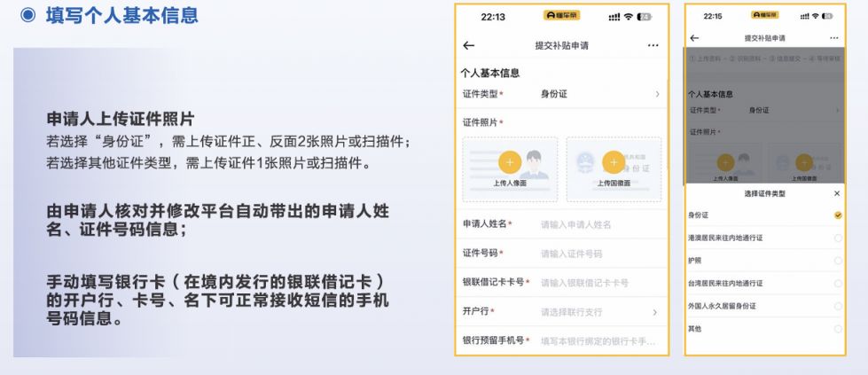Open the three-dot menu on right phone
Screen dimensions: 868x375
[x=833, y=38]
